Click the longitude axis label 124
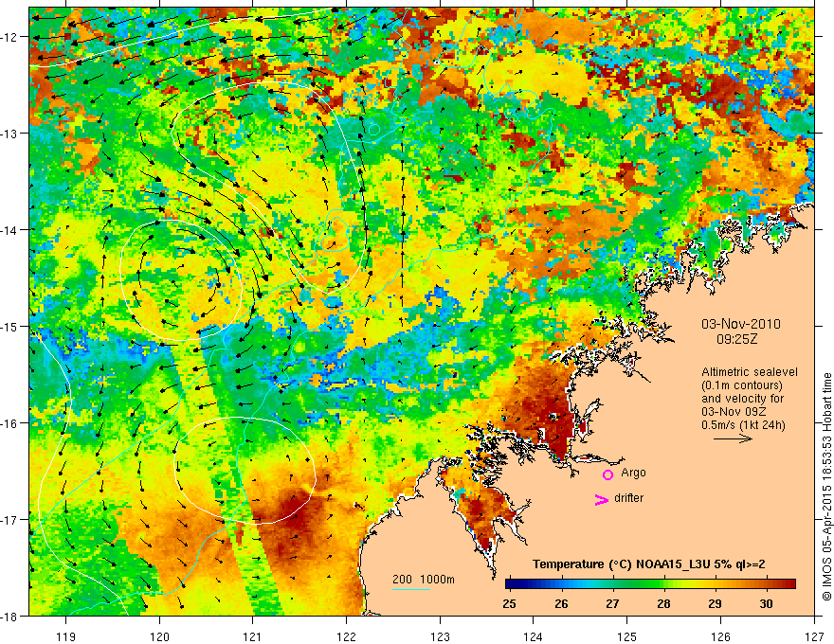834x644 pixels. pyautogui.click(x=534, y=636)
